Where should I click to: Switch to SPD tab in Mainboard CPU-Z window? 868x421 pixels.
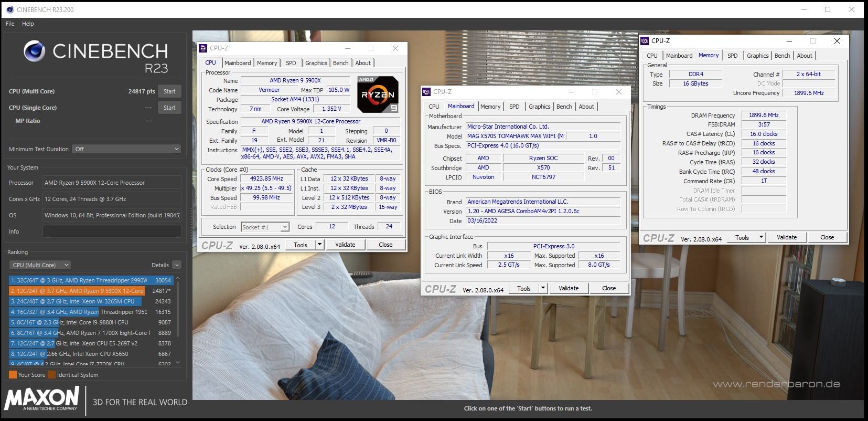pos(515,107)
